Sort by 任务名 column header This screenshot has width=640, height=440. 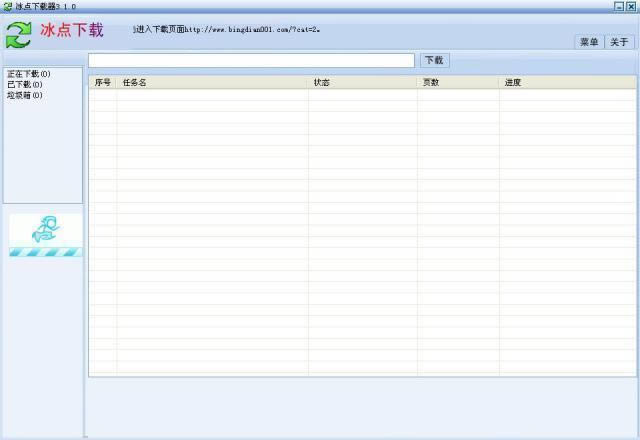point(212,82)
